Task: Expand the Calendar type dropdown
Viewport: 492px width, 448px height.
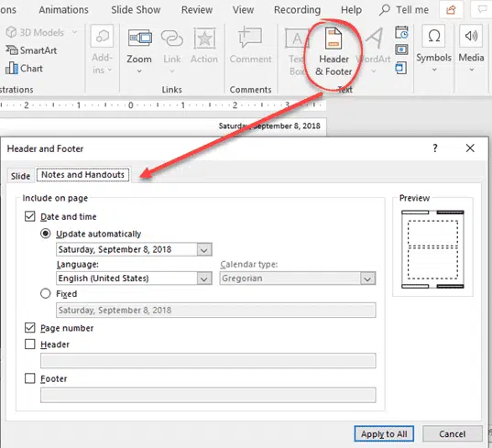Action: point(367,279)
